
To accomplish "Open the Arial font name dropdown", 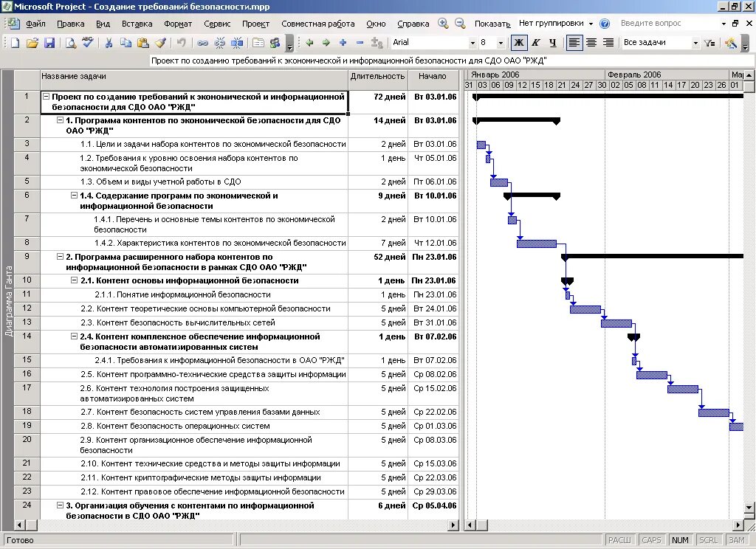I will (x=472, y=43).
